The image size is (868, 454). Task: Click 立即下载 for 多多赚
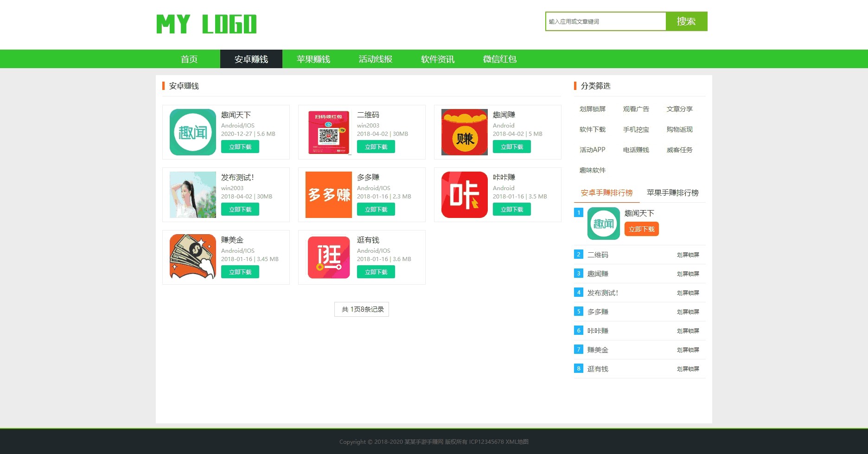click(x=376, y=209)
